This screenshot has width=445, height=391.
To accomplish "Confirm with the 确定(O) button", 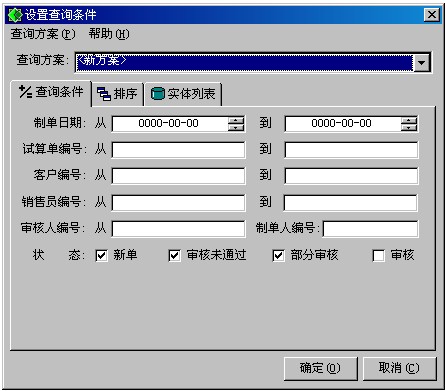I will click(320, 368).
